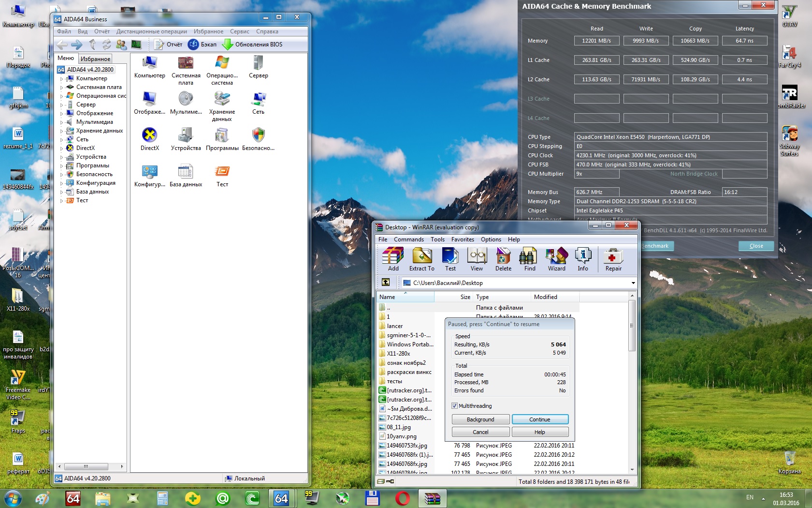This screenshot has width=812, height=508.
Task: Open the Сервер icon in AIDA64 pane
Action: click(258, 67)
